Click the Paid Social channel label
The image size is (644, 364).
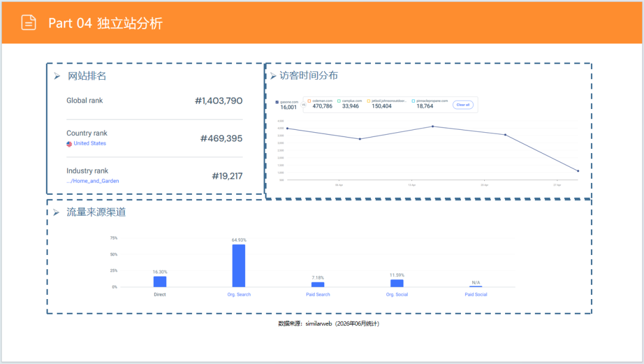coord(476,294)
